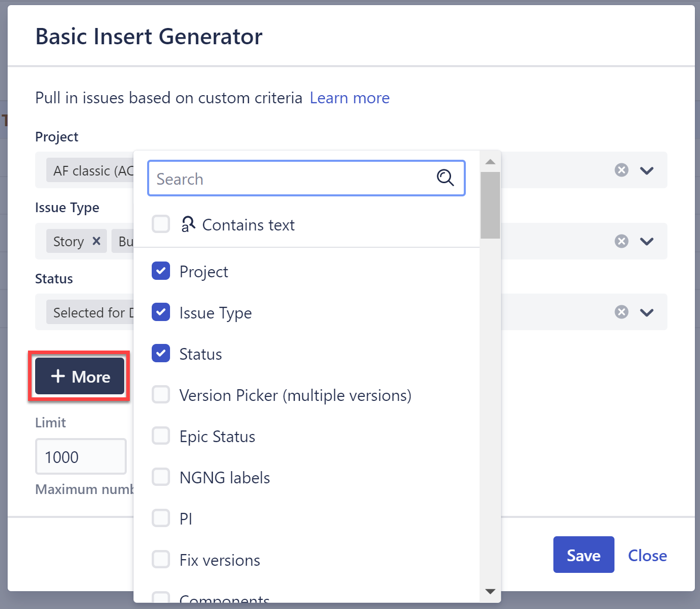The height and width of the screenshot is (609, 700).
Task: Click the Limit input showing 1000
Action: pyautogui.click(x=80, y=456)
